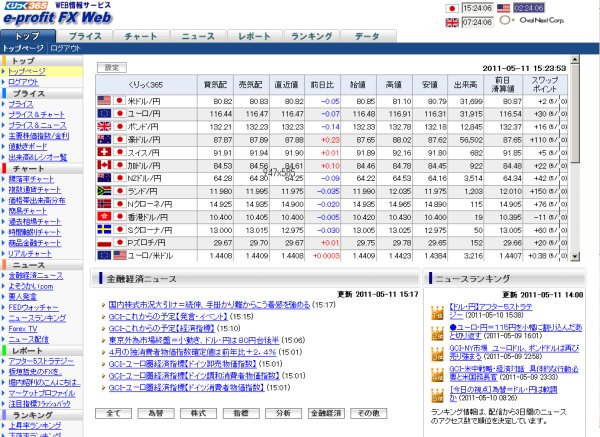Click the Japan flag clock icon

tap(452, 8)
